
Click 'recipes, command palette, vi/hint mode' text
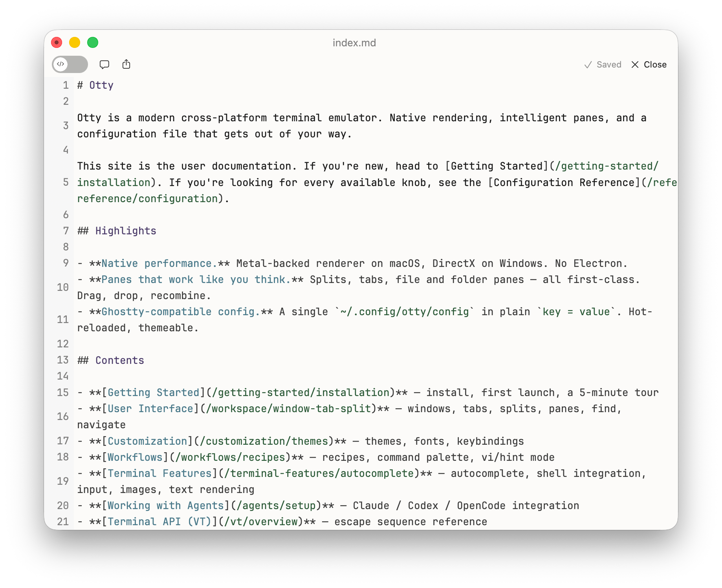coord(438,457)
